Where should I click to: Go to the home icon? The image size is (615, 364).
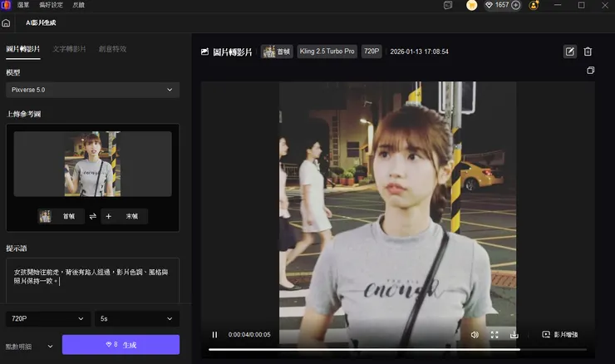6,22
